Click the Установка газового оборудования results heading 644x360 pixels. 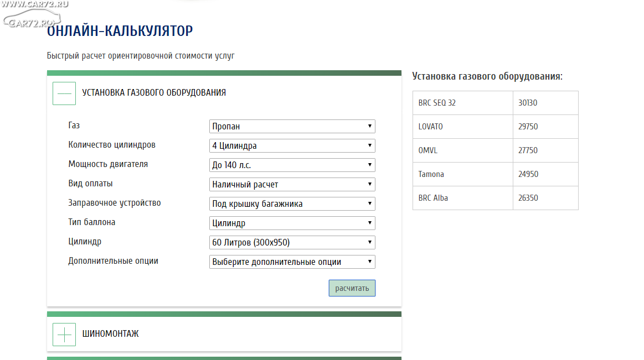pos(487,76)
